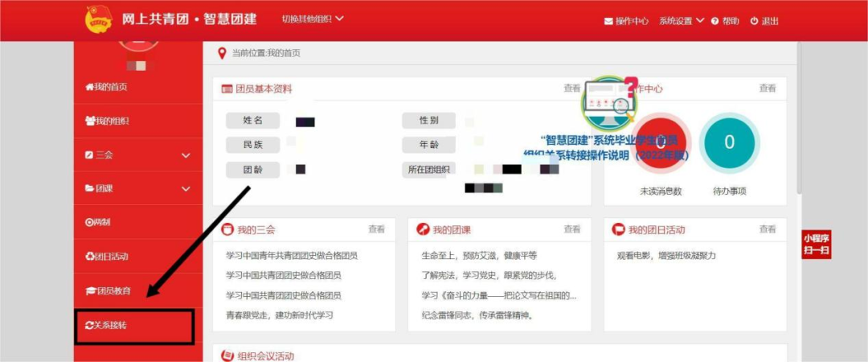This screenshot has width=868, height=362.
Task: Click the 网上共青团·智慧团建 site title
Action: click(190, 19)
